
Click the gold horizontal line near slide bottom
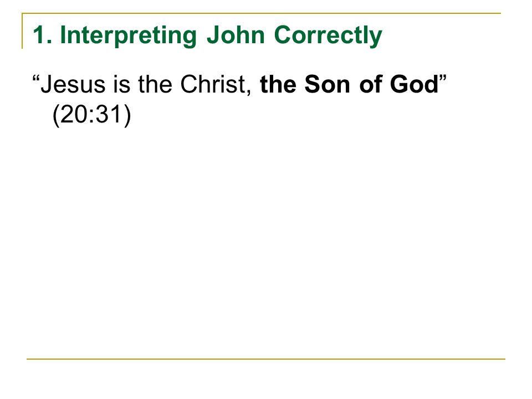click(x=266, y=359)
